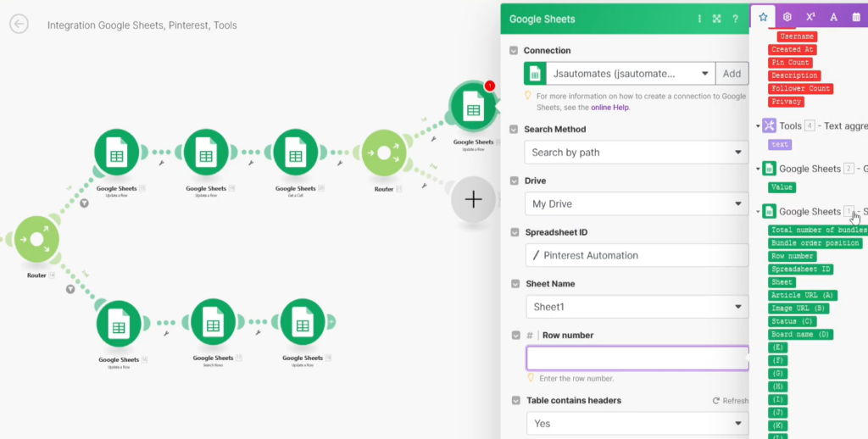
Task: Open Google Sheets module 15 Update a Row
Action: click(117, 152)
